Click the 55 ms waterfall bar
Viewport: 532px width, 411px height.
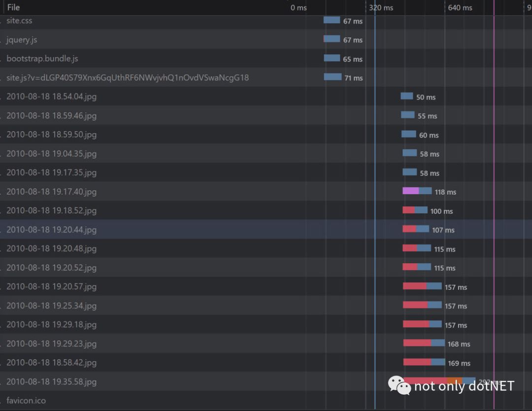[x=408, y=115]
